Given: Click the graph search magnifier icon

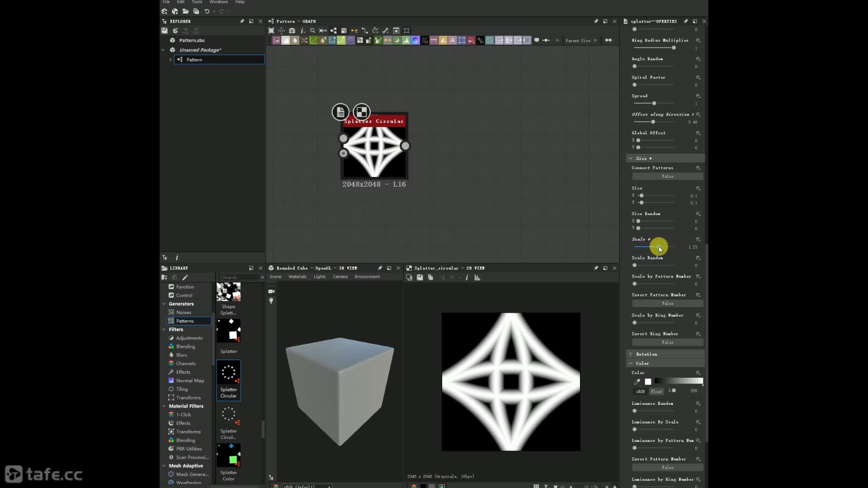Looking at the screenshot, I should coord(312,31).
